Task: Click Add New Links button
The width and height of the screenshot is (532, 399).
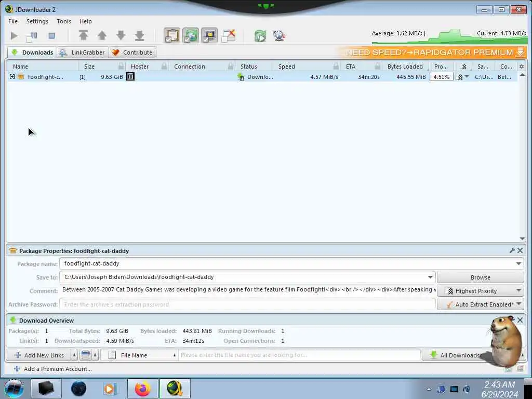Action: (x=38, y=355)
